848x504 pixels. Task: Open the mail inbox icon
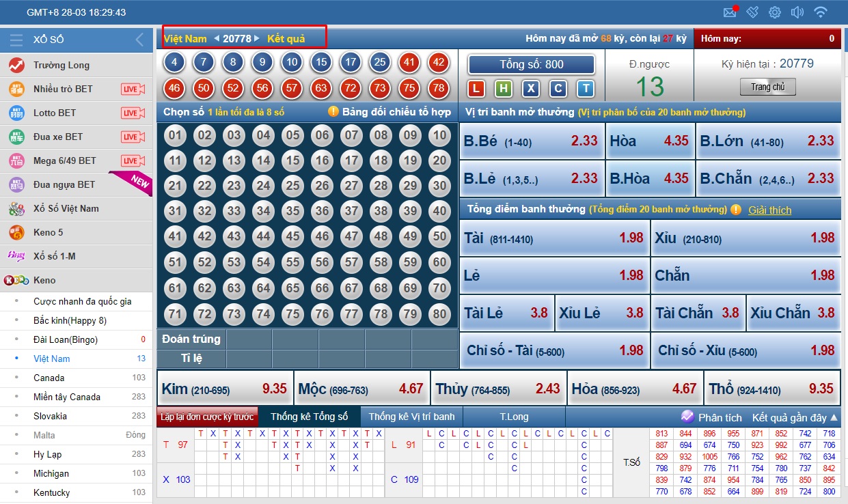(x=730, y=12)
